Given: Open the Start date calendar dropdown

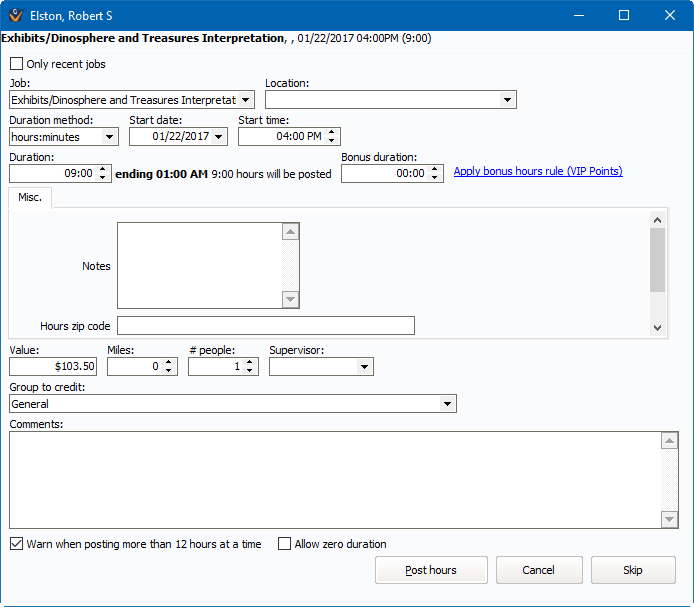Looking at the screenshot, I should [x=219, y=136].
